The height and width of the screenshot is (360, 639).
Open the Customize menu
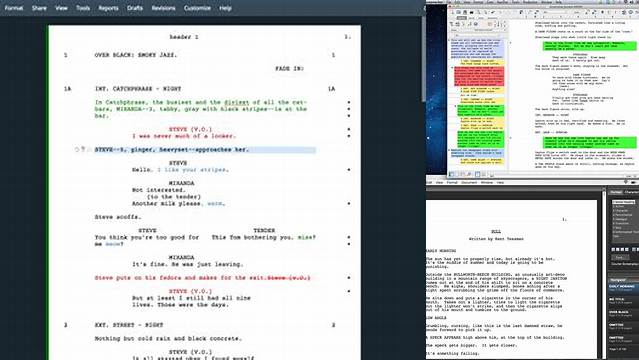(197, 8)
